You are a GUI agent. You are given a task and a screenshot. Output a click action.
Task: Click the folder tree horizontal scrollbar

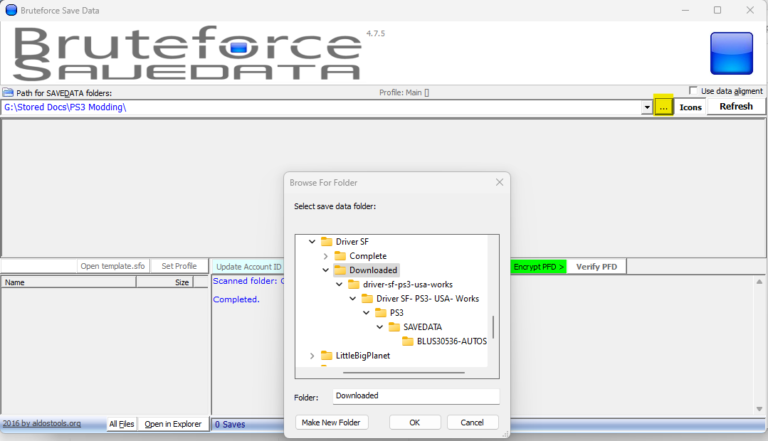[404, 372]
